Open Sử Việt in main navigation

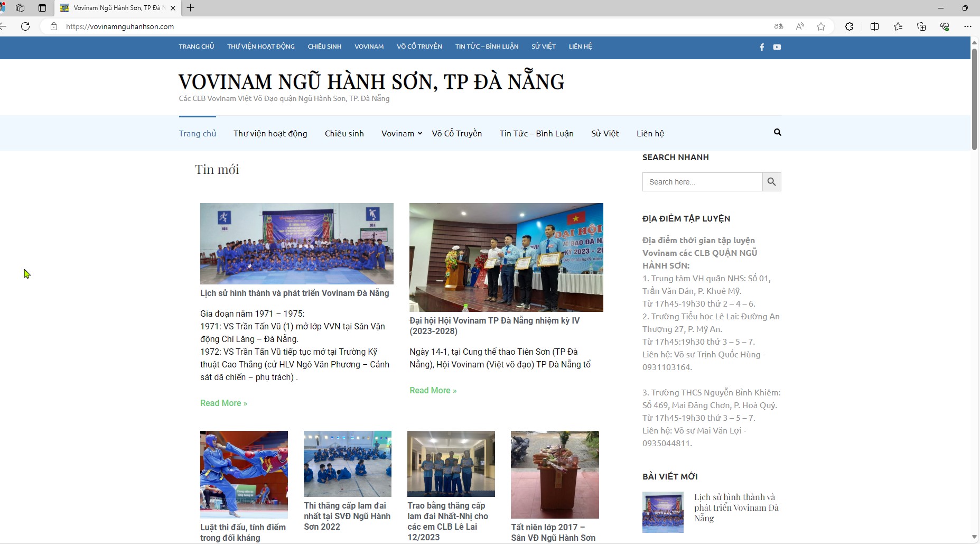605,133
